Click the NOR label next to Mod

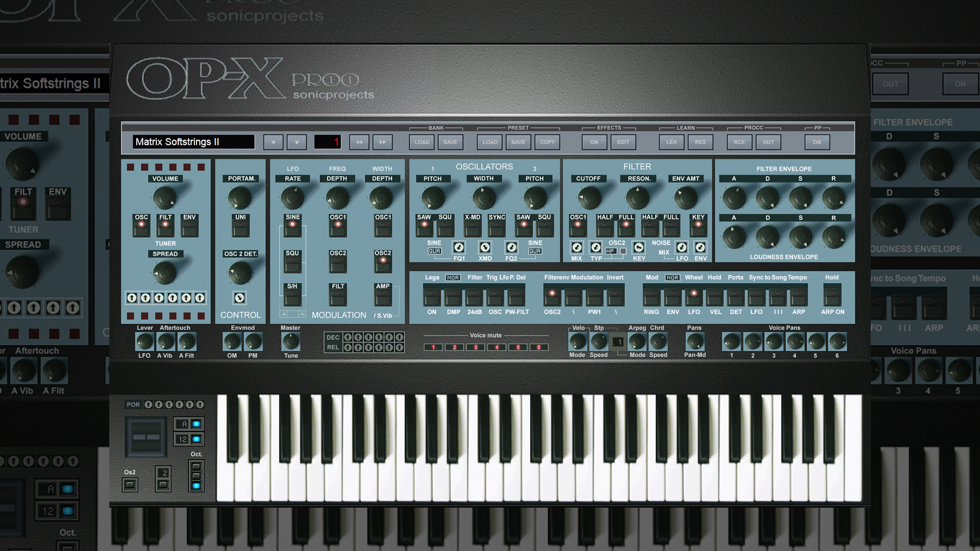pyautogui.click(x=672, y=278)
